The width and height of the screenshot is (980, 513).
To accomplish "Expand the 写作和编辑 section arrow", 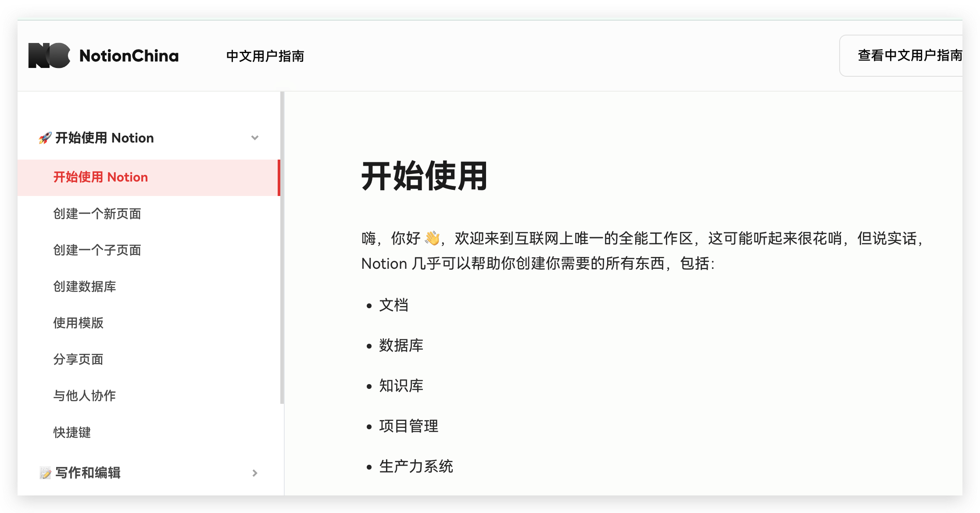I will point(255,473).
